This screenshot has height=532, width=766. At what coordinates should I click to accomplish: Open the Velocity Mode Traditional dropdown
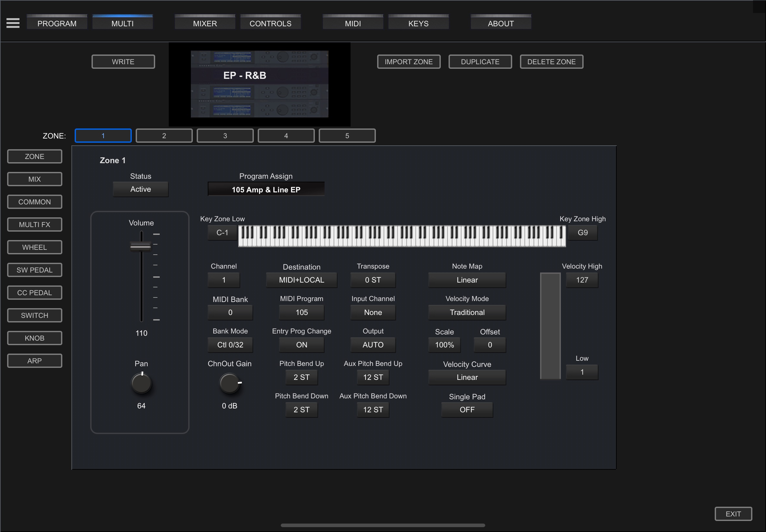click(467, 312)
